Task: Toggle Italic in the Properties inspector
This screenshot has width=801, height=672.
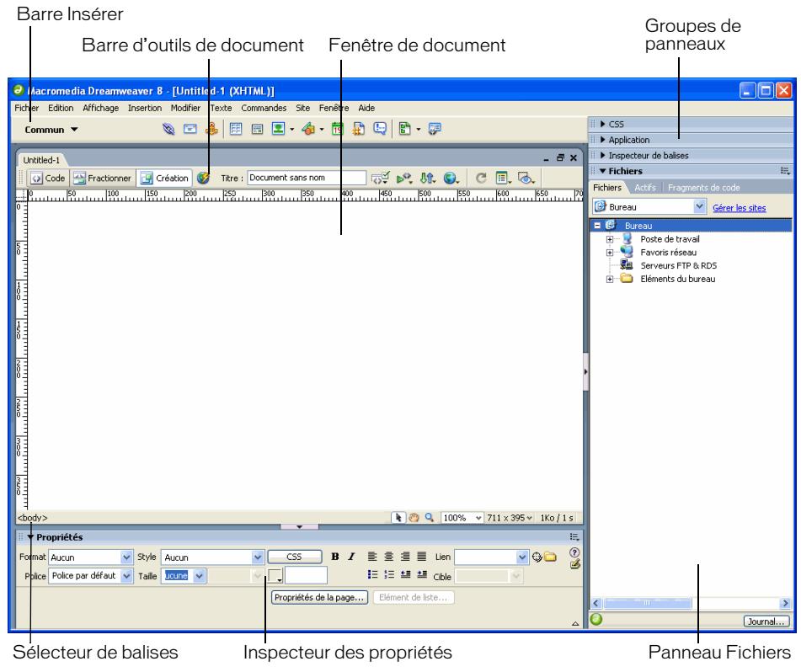Action: coord(351,557)
